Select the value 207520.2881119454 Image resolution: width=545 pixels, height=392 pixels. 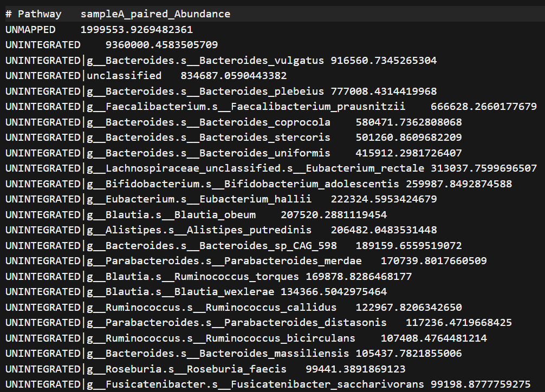pyautogui.click(x=334, y=215)
